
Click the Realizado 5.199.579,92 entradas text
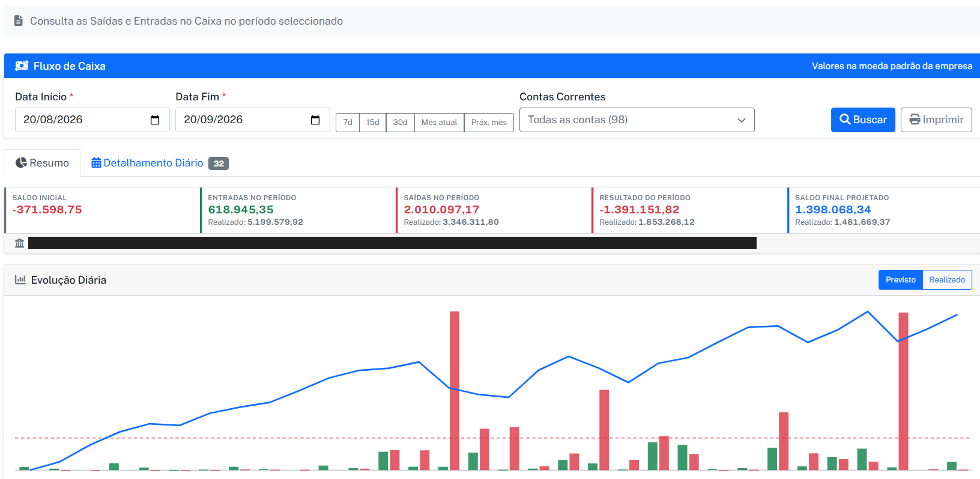coord(256,222)
